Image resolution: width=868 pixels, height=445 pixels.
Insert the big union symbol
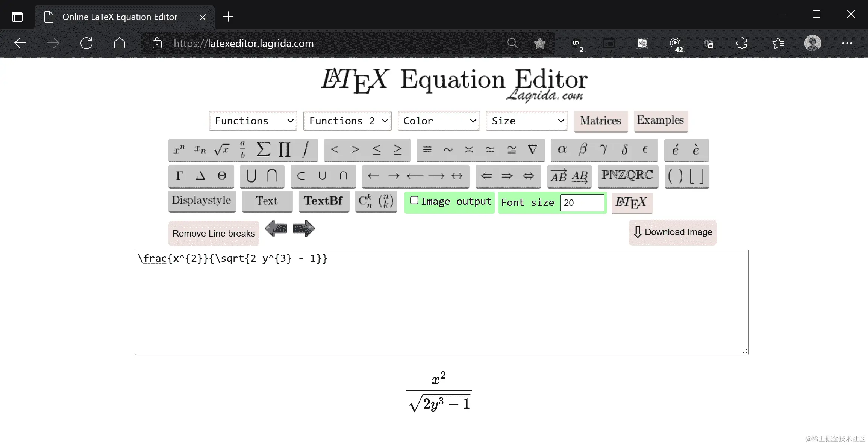251,176
